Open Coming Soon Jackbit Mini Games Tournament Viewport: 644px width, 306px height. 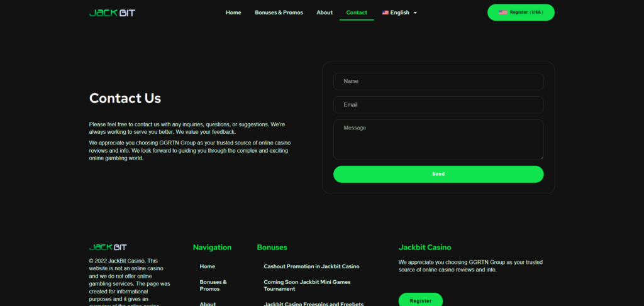[307, 285]
